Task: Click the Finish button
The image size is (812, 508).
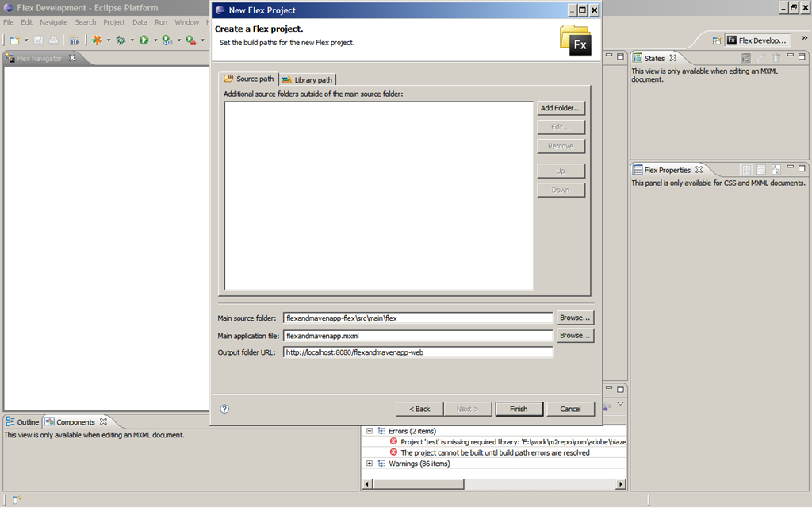Action: coord(519,409)
